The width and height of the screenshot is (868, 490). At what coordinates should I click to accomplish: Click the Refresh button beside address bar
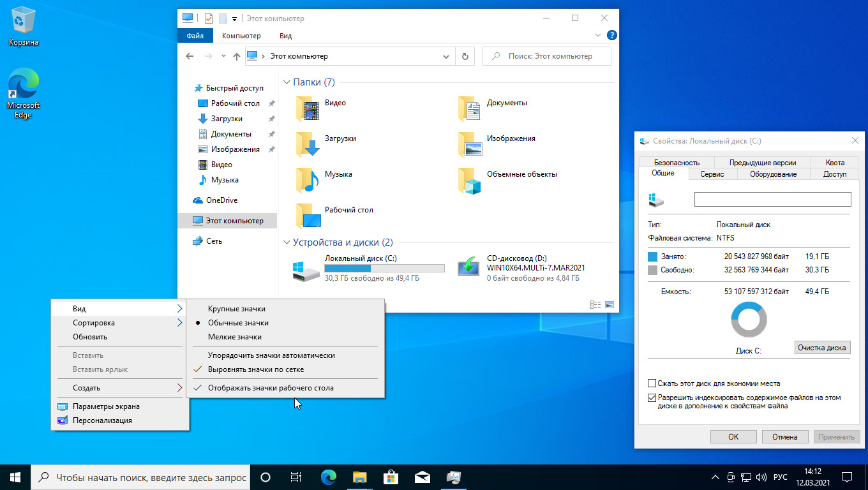(x=465, y=56)
